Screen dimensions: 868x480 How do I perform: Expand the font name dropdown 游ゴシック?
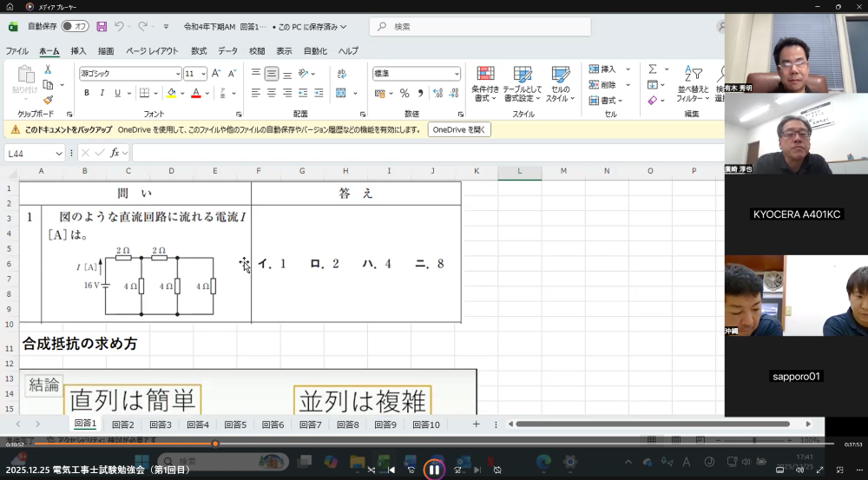178,74
